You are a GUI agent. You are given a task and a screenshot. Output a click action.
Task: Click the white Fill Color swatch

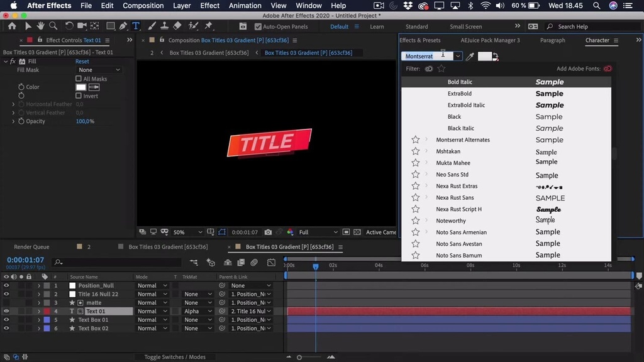pyautogui.click(x=81, y=87)
